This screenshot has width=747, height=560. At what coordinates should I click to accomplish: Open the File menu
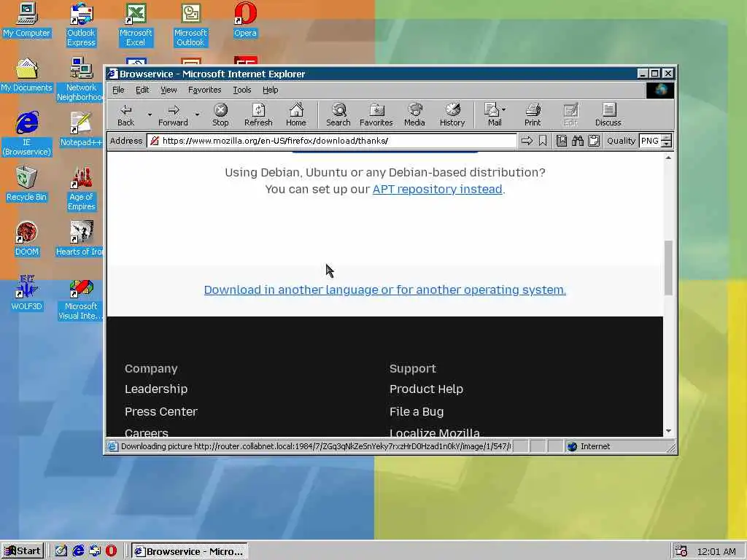pyautogui.click(x=118, y=90)
